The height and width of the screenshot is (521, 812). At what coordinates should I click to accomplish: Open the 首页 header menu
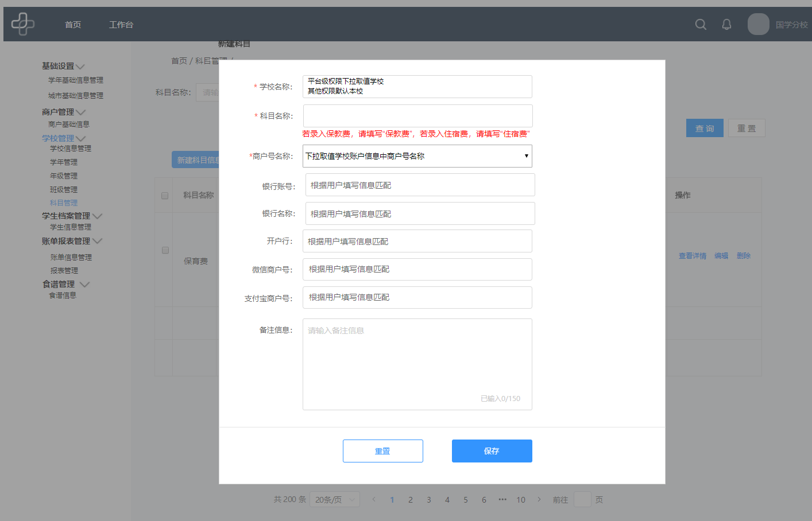coord(73,25)
